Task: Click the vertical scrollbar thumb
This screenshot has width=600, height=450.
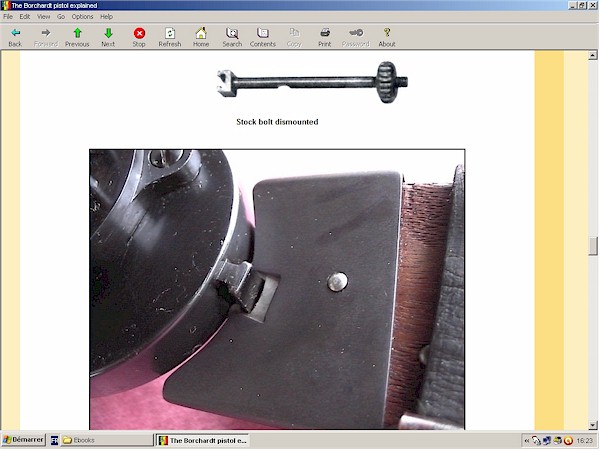Action: [593, 246]
